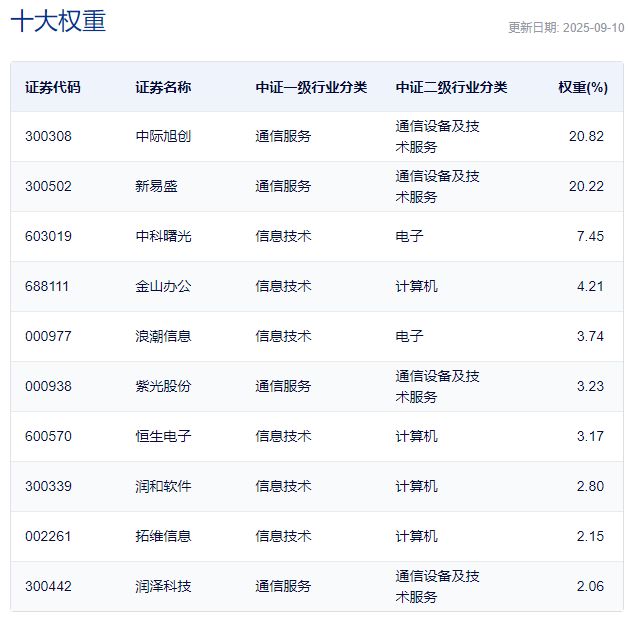Select the name 金山办公

(x=163, y=286)
